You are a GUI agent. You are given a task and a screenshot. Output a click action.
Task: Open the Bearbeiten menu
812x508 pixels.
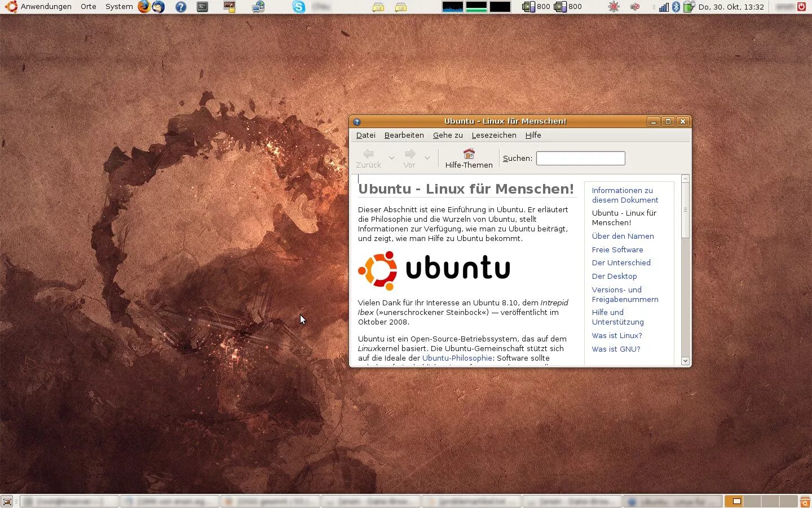pyautogui.click(x=404, y=135)
